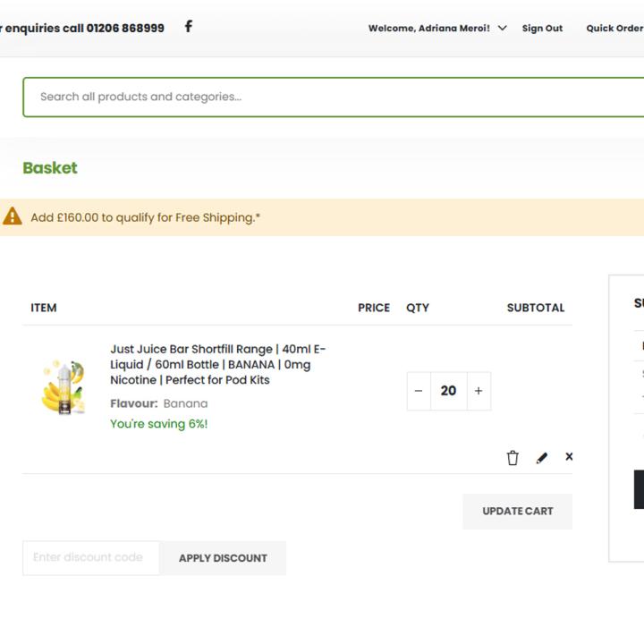
Task: Click the trash can icon for Banana item
Action: [x=513, y=458]
